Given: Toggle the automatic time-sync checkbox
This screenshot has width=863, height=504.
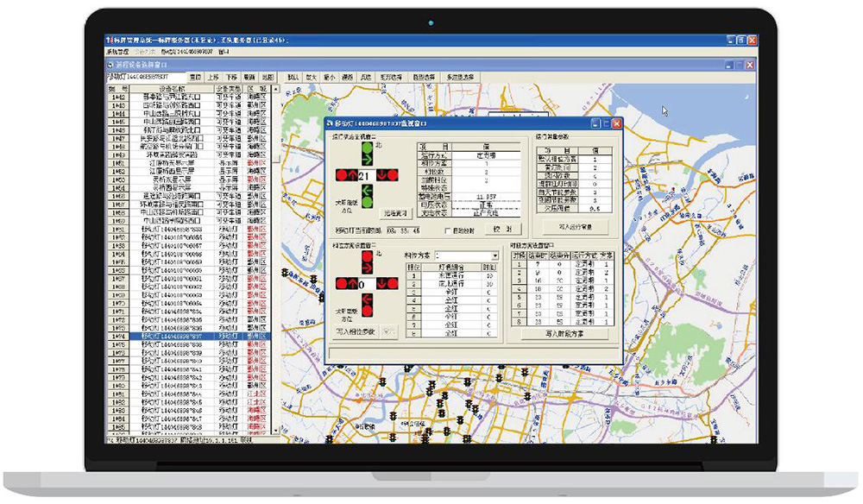Looking at the screenshot, I should (447, 230).
